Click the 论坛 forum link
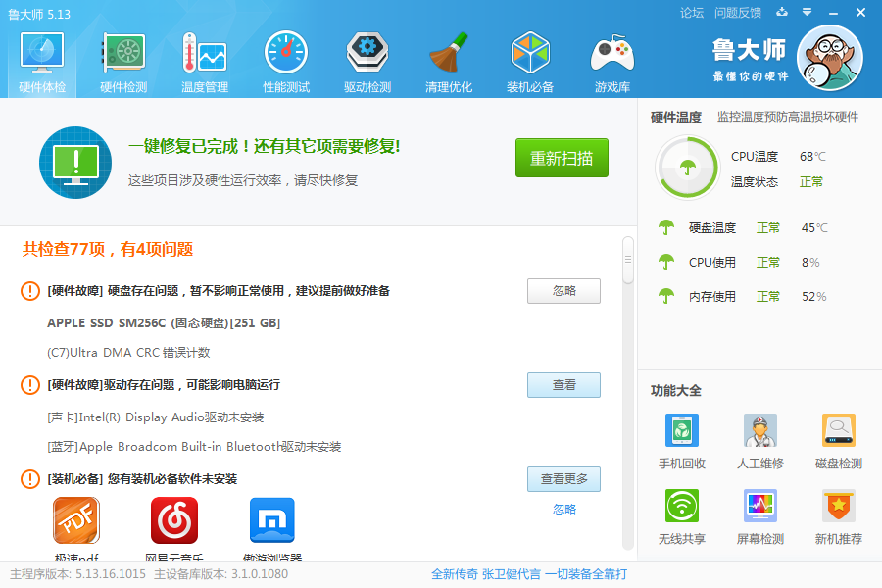The height and width of the screenshot is (588, 882). (x=692, y=13)
